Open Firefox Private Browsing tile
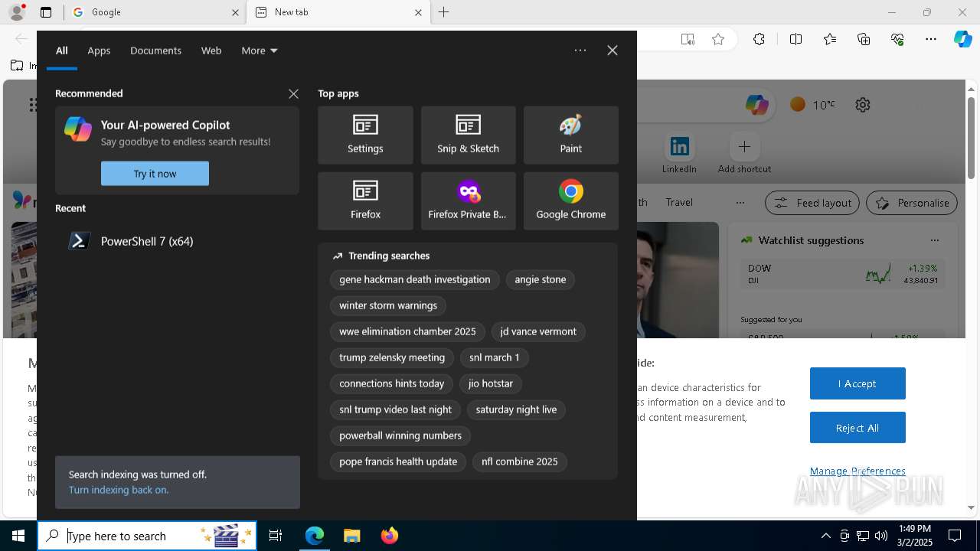The height and width of the screenshot is (551, 980). pos(468,201)
